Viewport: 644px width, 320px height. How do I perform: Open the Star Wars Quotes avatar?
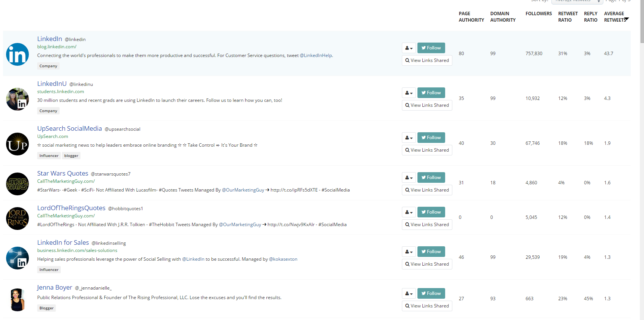tap(17, 184)
